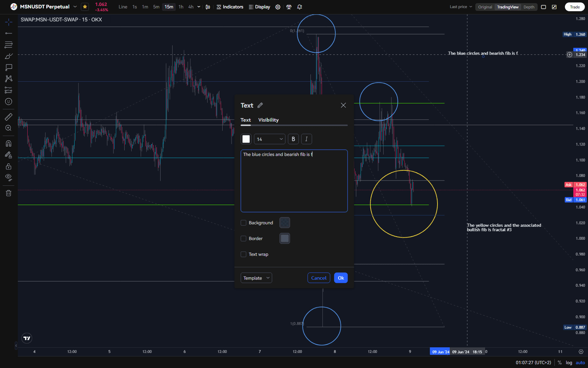Image resolution: width=588 pixels, height=368 pixels.
Task: Select the Depth chart view
Action: (529, 7)
